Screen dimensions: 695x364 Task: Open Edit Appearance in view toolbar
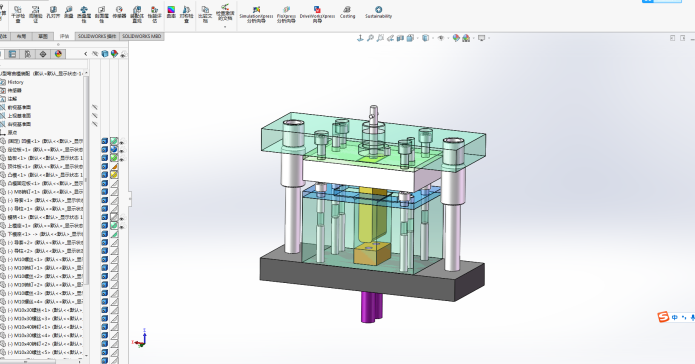click(x=456, y=38)
